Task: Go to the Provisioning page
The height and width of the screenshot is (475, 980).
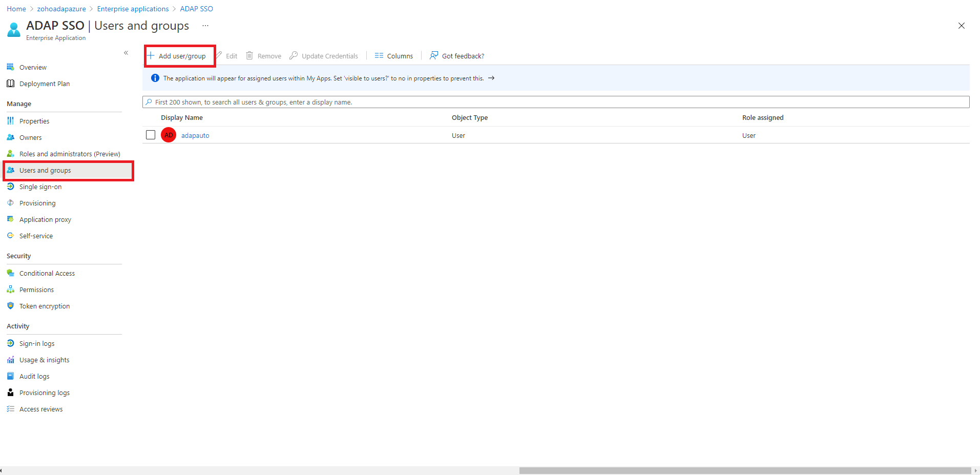Action: [x=37, y=203]
